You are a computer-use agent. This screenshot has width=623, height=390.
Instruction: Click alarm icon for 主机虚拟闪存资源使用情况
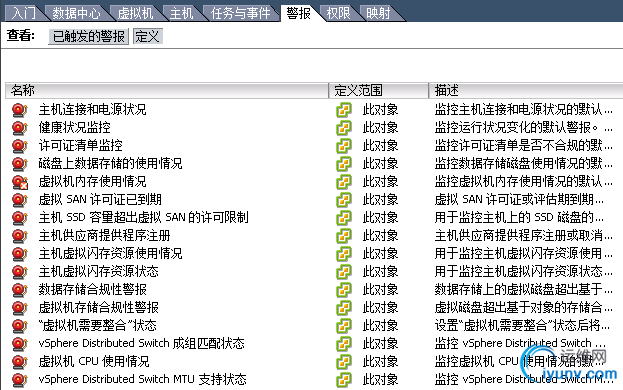(19, 254)
